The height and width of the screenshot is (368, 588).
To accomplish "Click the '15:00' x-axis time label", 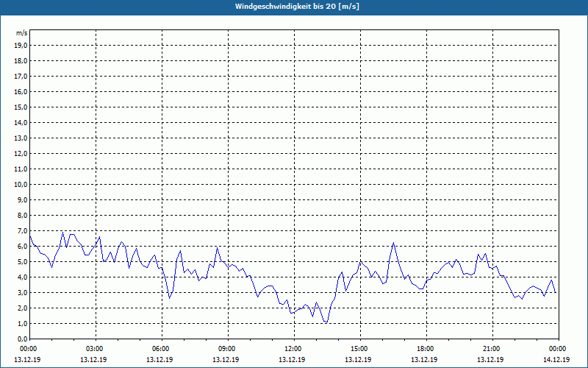I will point(360,349).
